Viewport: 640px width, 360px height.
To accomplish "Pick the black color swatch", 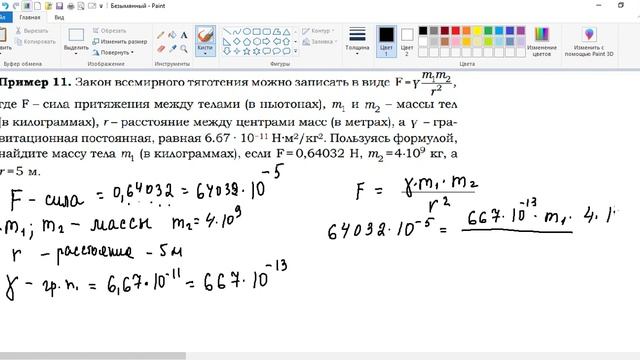I will [x=423, y=31].
